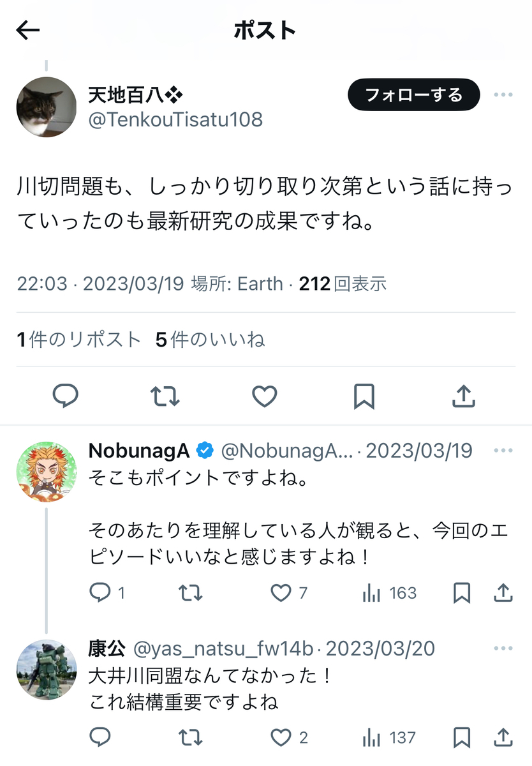Open 天地百八's cat profile picture
The image size is (532, 766).
(47, 107)
